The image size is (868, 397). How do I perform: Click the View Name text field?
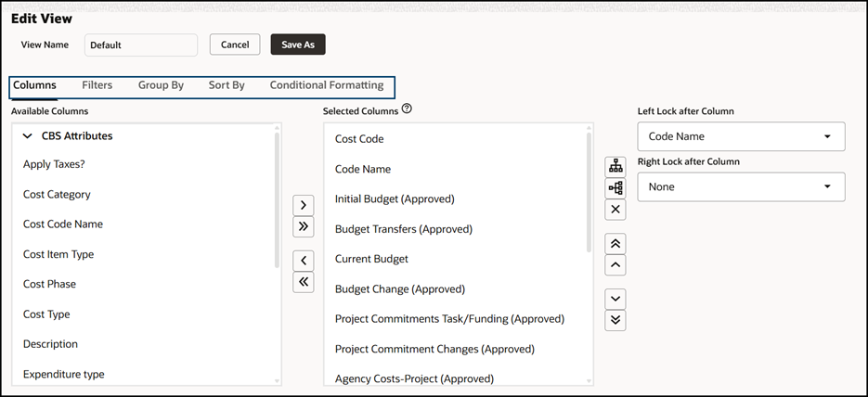(x=140, y=45)
